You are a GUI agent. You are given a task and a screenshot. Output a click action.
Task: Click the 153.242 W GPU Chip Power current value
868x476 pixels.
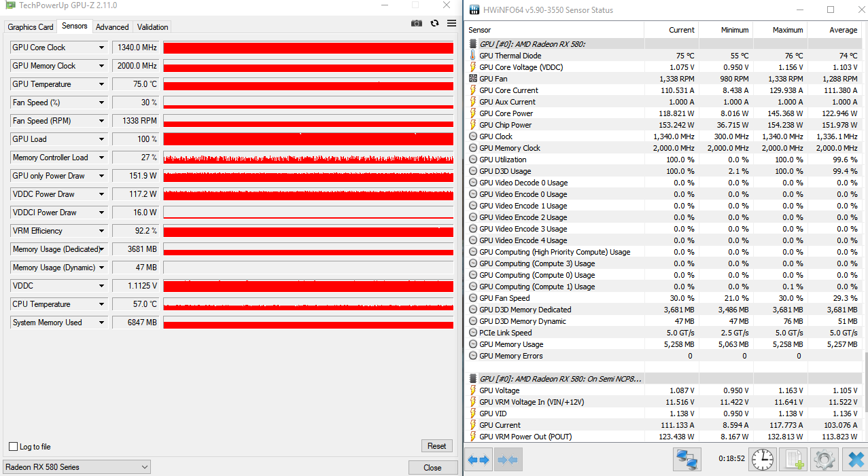pyautogui.click(x=672, y=125)
